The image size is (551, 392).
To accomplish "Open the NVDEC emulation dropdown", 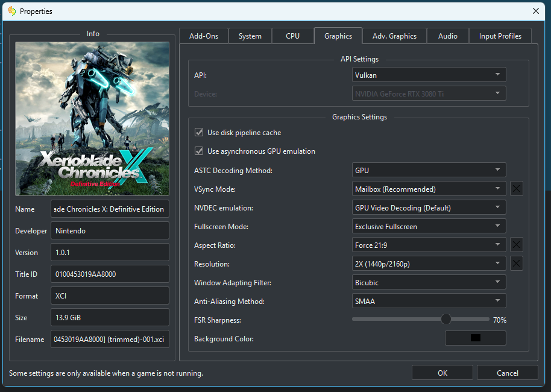I will point(429,207).
